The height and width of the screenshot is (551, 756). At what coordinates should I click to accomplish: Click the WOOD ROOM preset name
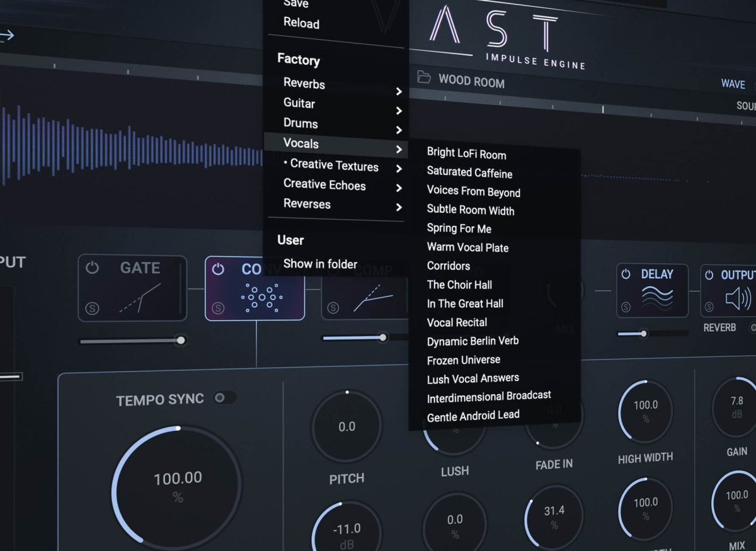click(471, 81)
